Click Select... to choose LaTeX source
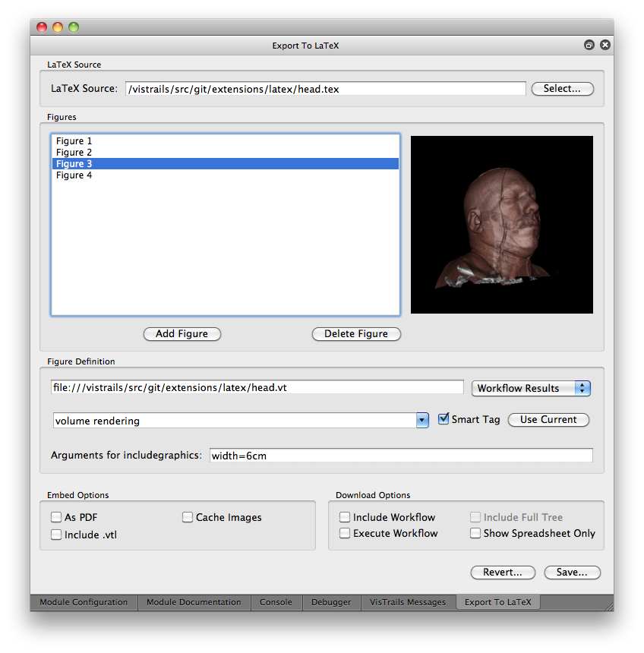 (x=562, y=89)
